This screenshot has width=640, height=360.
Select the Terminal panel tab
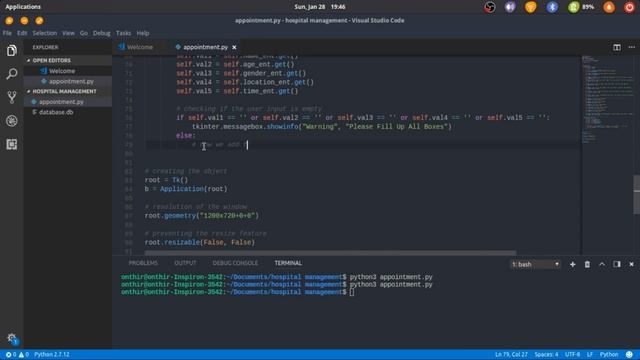tap(288, 263)
